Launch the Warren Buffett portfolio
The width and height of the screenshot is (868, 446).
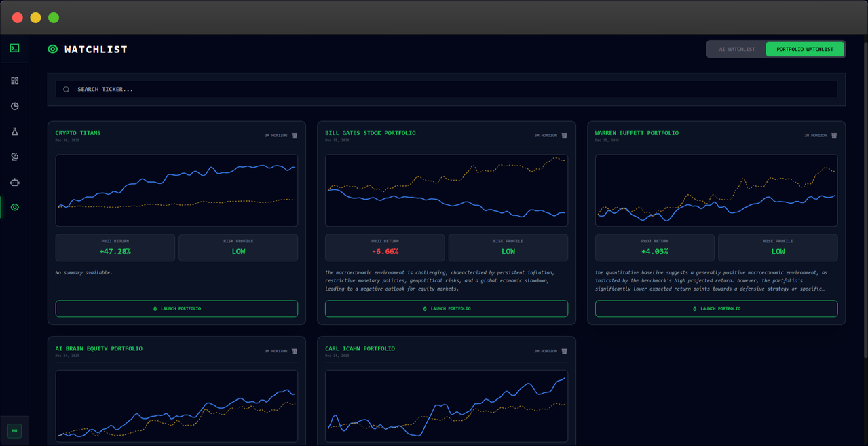tap(716, 308)
